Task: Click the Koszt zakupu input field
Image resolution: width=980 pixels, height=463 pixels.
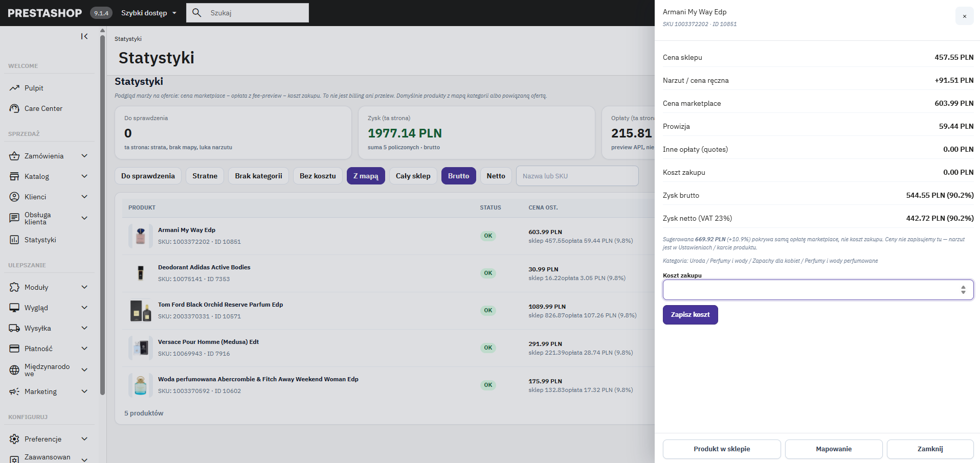Action: (818, 290)
